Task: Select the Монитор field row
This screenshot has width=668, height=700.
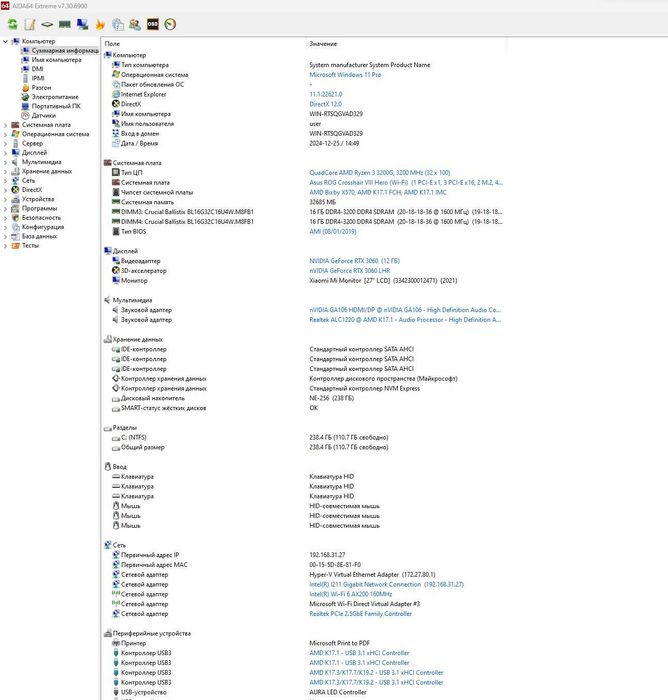Action: [x=134, y=281]
